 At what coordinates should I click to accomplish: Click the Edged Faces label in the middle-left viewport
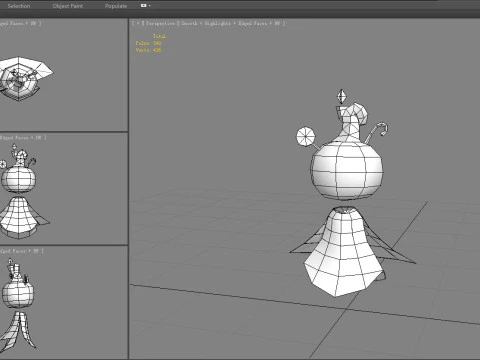point(14,138)
